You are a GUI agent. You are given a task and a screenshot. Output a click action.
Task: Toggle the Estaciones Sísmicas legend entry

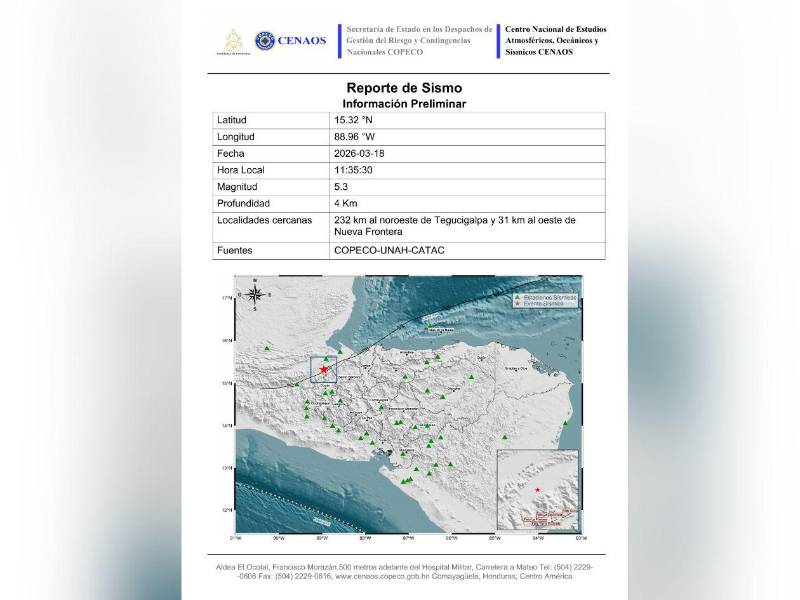click(548, 296)
